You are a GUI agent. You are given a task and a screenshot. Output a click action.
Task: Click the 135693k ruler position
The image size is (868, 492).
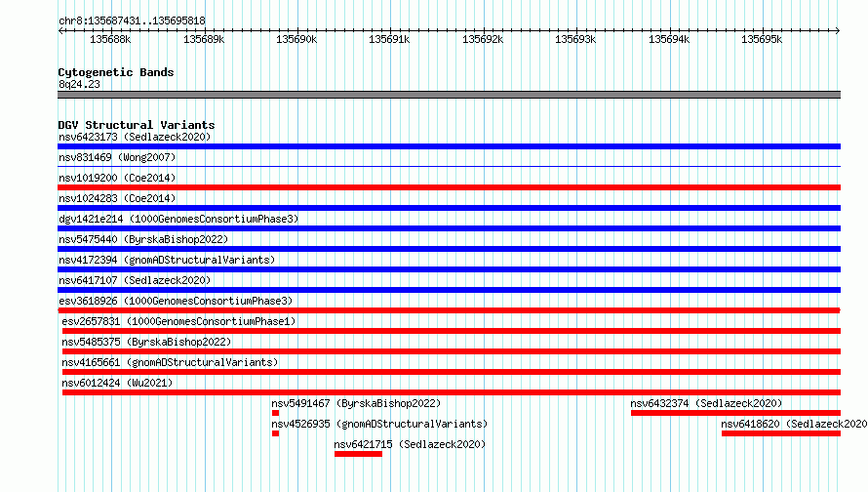click(x=576, y=39)
